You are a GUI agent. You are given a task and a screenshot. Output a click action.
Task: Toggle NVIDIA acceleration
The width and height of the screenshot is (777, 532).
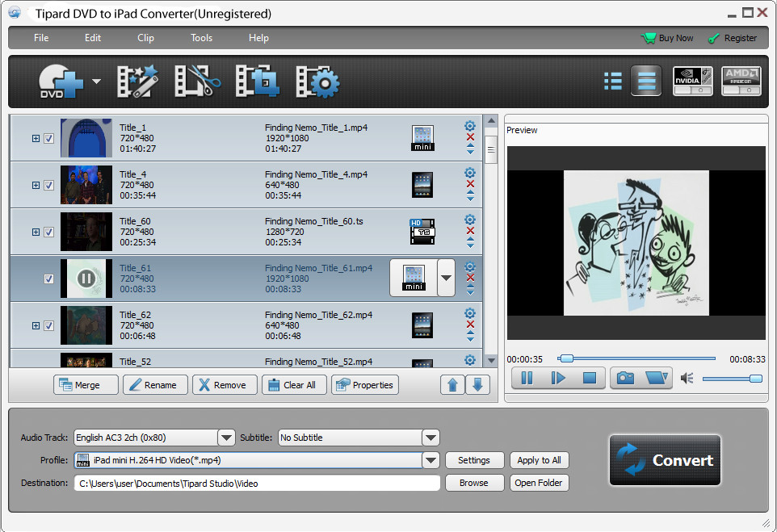pos(693,81)
